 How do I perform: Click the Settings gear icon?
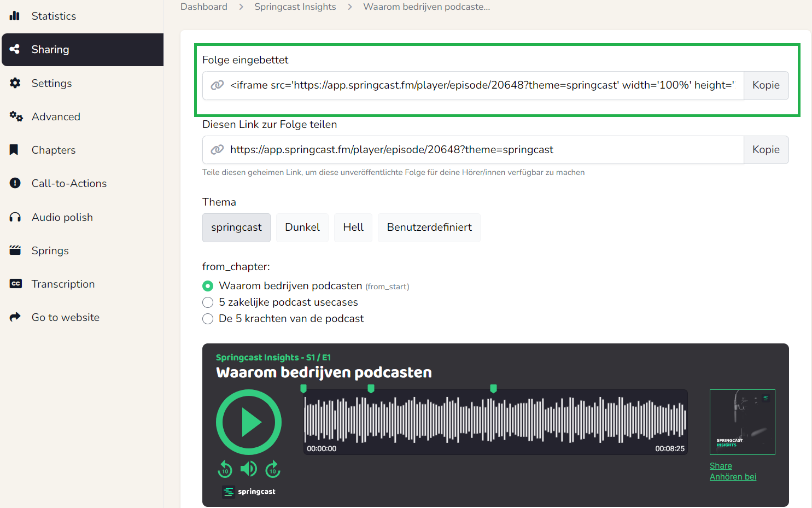(x=15, y=83)
